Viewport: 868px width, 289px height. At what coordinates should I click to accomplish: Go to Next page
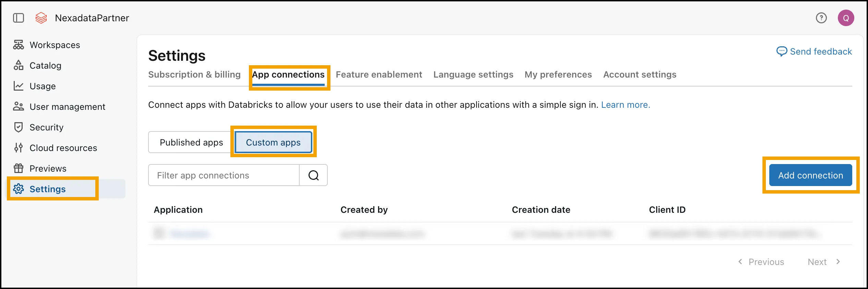[824, 262]
